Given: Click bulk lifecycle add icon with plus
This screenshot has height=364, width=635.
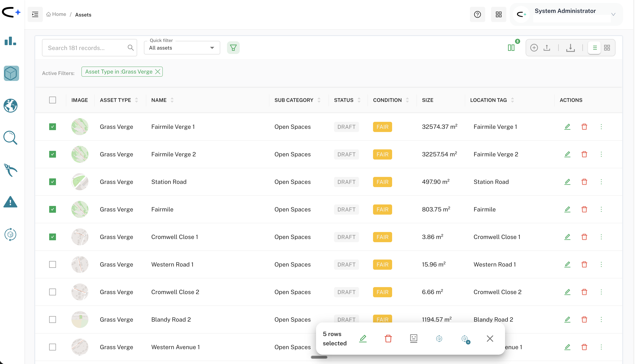Looking at the screenshot, I should pyautogui.click(x=465, y=339).
